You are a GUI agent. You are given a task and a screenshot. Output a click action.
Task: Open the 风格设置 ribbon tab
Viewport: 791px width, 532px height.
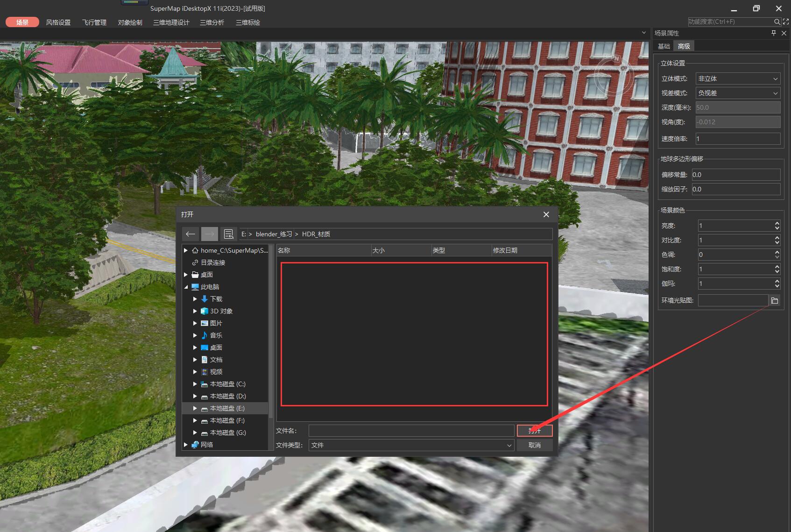pos(58,22)
